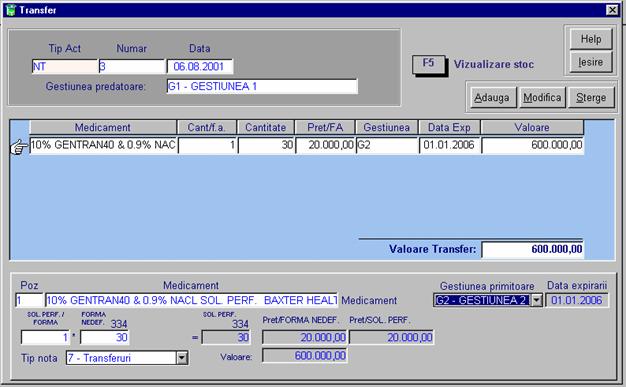Click the Valoare Transfer: label
Screen dimensions: 626x387
pos(433,250)
